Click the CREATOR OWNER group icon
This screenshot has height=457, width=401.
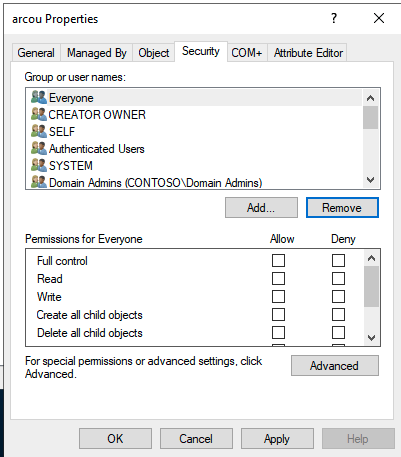click(x=39, y=114)
